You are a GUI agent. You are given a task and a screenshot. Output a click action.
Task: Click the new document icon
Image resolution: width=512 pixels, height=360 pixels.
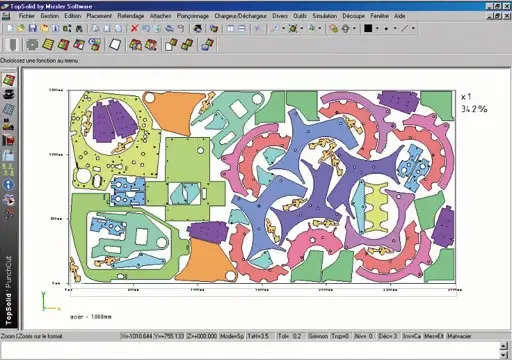pos(10,29)
